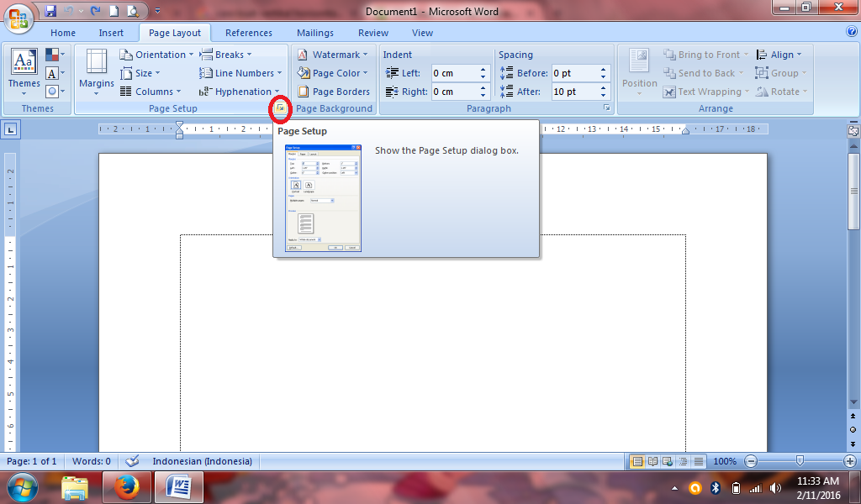
Task: Change language Indonesian (Indonesia)
Action: point(202,461)
